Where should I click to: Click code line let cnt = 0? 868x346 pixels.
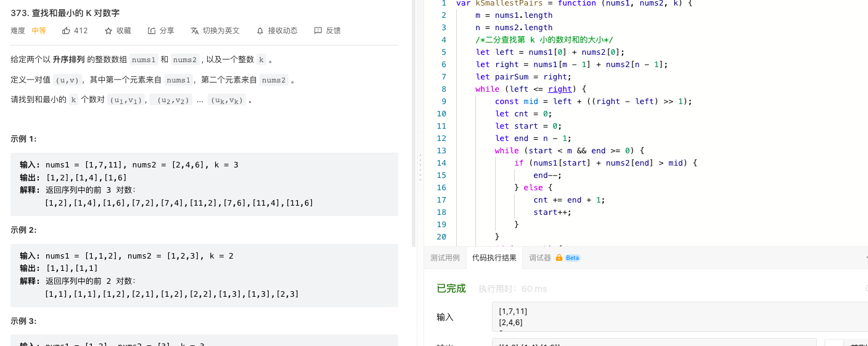pyautogui.click(x=523, y=114)
